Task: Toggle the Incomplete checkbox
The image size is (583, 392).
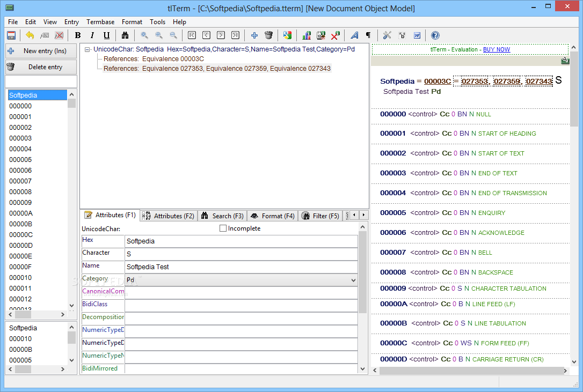Action: click(223, 228)
